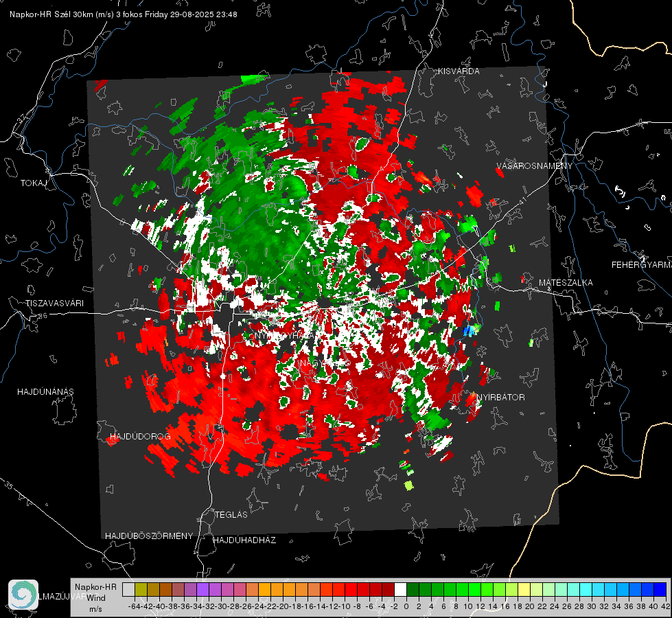Select the yellow swatch between 18 and 20
Screen dimensions: 672x618
pyautogui.click(x=524, y=589)
